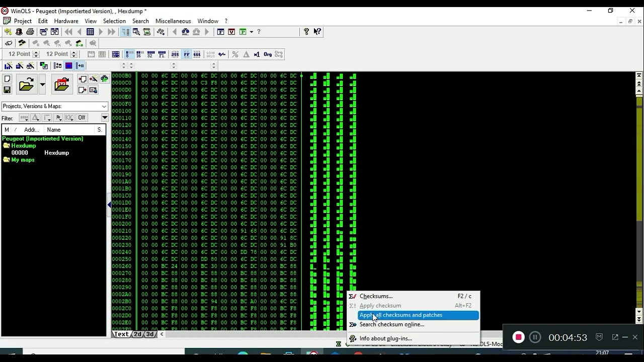The height and width of the screenshot is (362, 644).
Task: Click the save floppy disk icon
Action: (7, 90)
